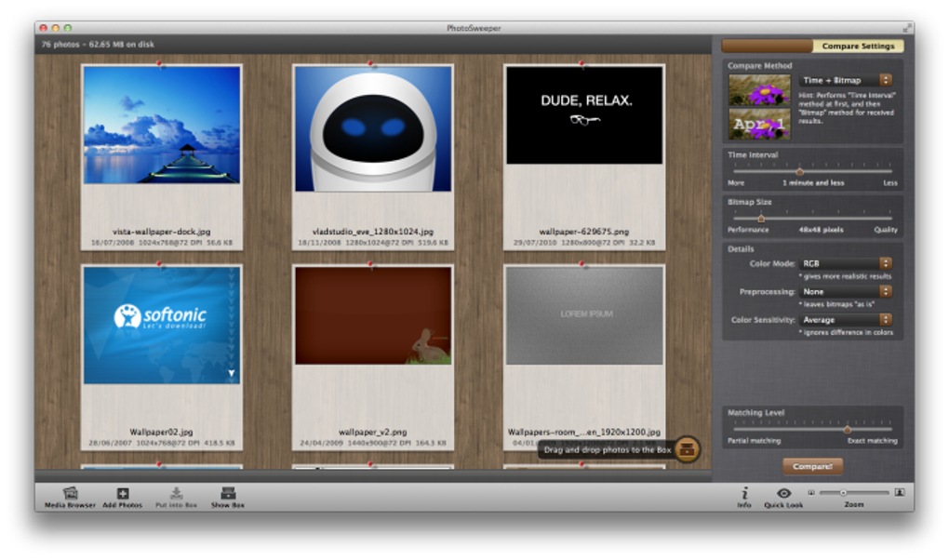The height and width of the screenshot is (560, 949).
Task: Open the Color Mode dropdown set to RGB
Action: [846, 263]
